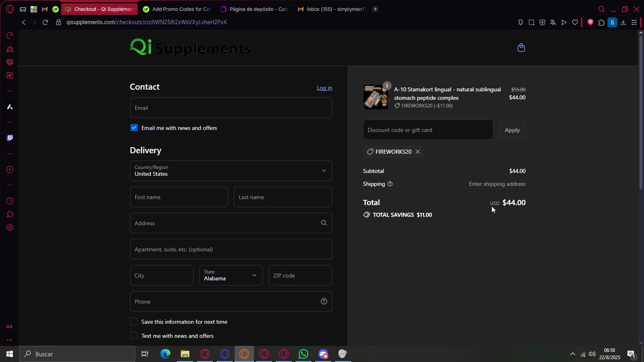Open Easy Setup sliders icon
The width and height of the screenshot is (644, 362).
coord(634,22)
